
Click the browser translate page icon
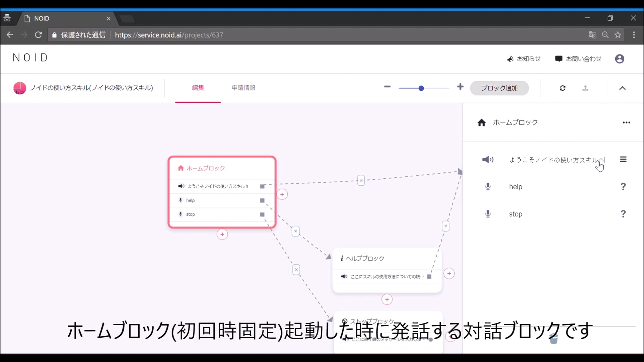(x=592, y=35)
